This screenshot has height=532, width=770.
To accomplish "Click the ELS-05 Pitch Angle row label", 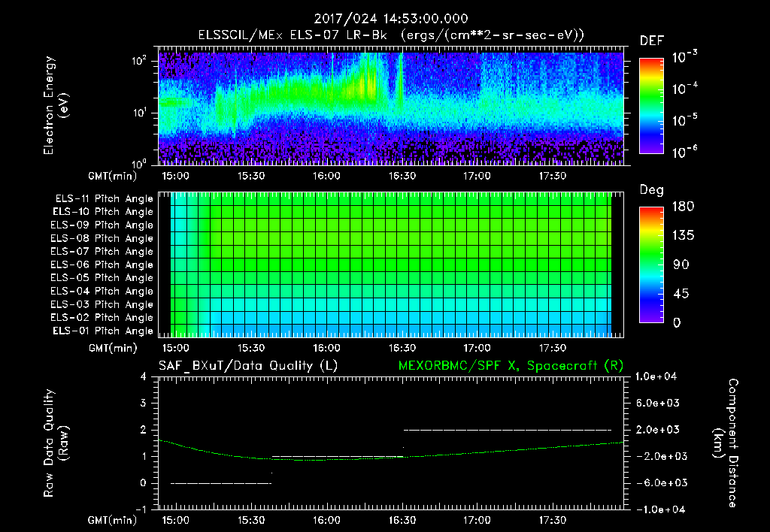I will [102, 278].
